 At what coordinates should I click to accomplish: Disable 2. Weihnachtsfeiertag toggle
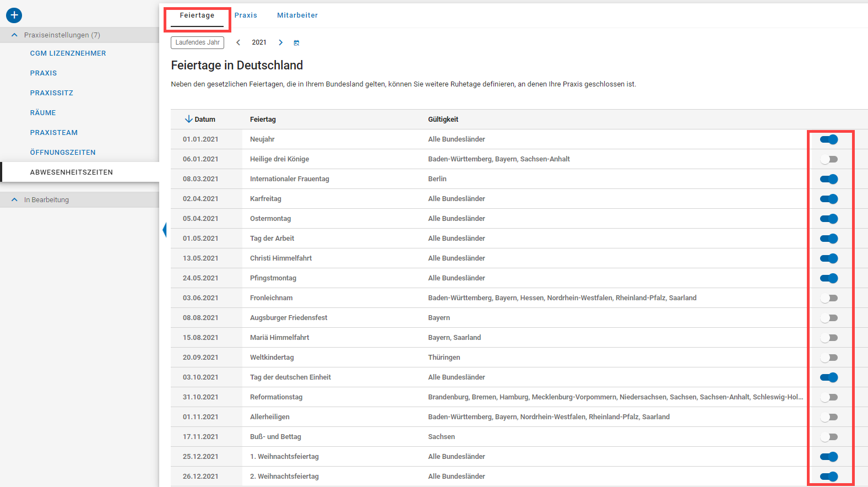(x=829, y=477)
